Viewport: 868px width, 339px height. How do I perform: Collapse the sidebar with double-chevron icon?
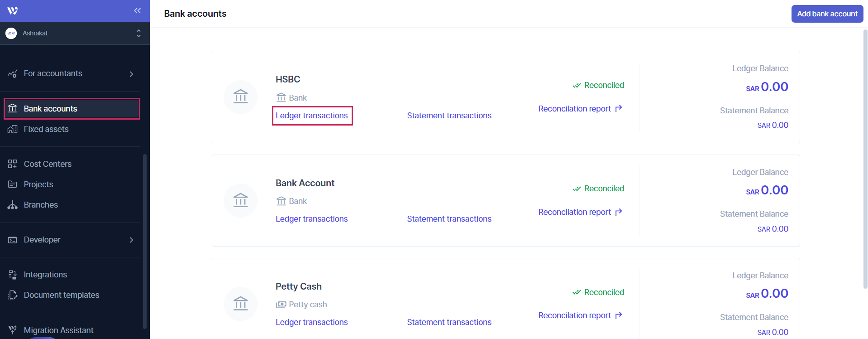pos(137,11)
